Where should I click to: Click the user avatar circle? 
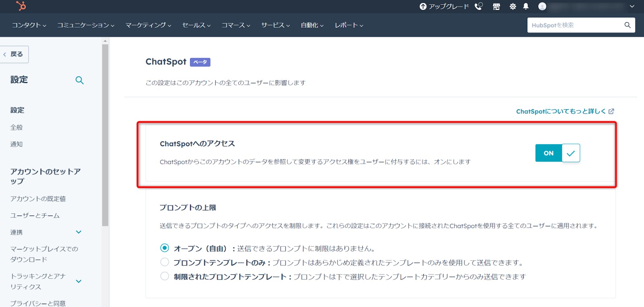pos(542,6)
